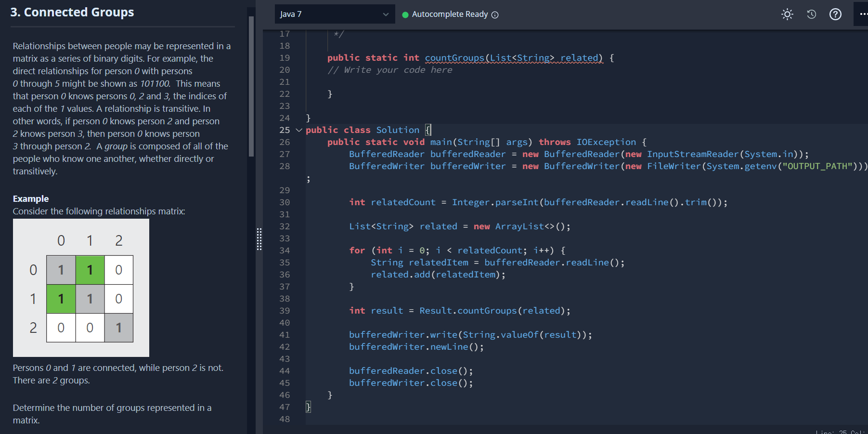Click the Write your code here comment
This screenshot has width=868, height=434.
click(x=390, y=69)
